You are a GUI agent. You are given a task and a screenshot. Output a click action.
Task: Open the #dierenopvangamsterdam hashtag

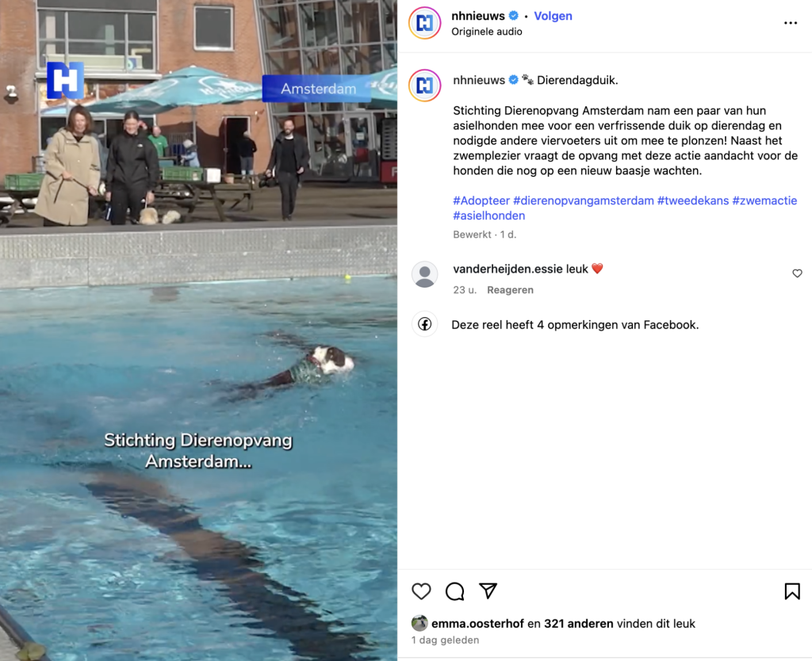[583, 201]
